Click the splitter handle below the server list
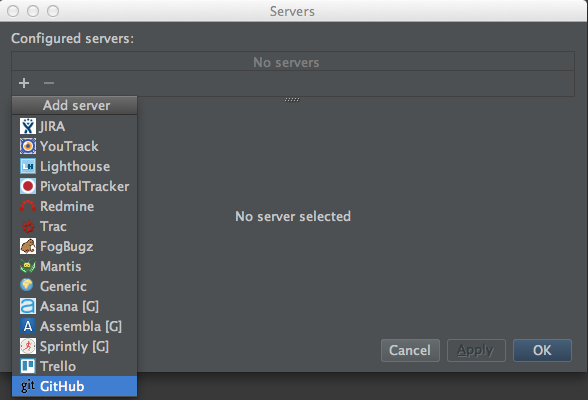This screenshot has width=588, height=400. (292, 100)
